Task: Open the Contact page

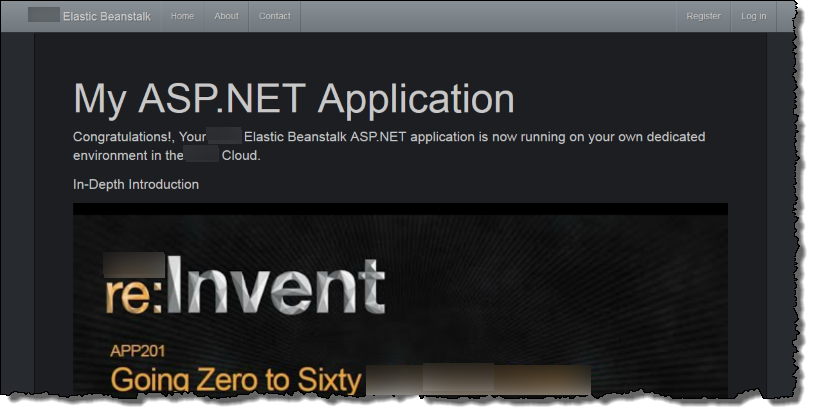Action: click(x=274, y=16)
